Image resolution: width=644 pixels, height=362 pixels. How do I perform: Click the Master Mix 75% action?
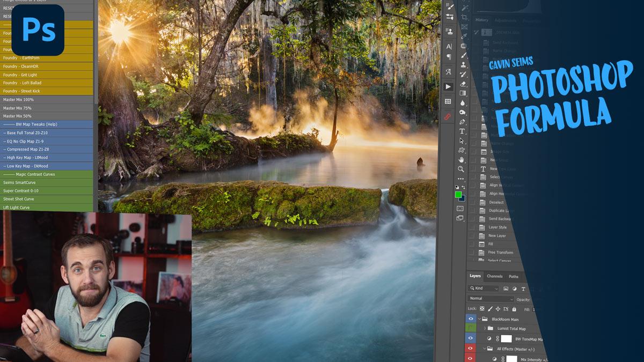(47, 108)
